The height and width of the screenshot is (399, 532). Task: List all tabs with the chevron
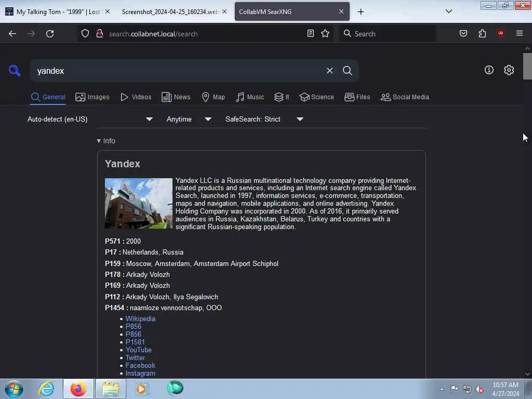click(448, 11)
